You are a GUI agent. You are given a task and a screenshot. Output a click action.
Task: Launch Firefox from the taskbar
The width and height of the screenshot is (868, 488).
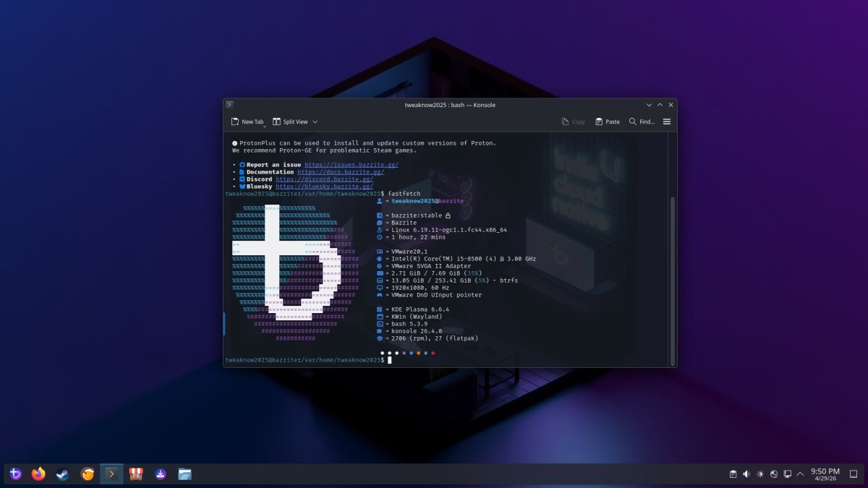[38, 474]
